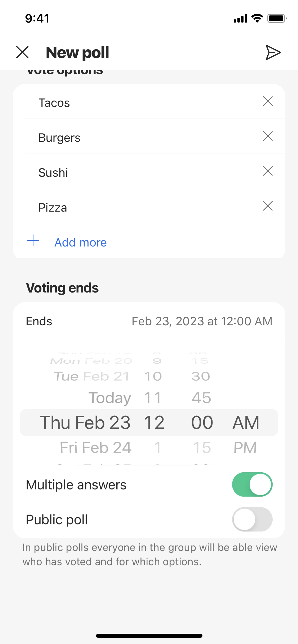Pick Today in the date wheel

pyautogui.click(x=110, y=398)
